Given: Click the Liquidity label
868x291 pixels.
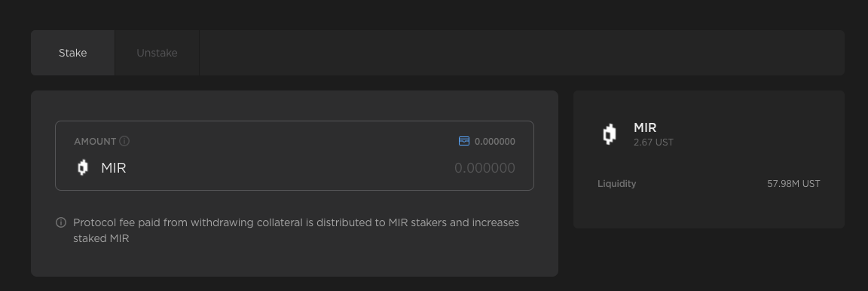Looking at the screenshot, I should point(616,183).
